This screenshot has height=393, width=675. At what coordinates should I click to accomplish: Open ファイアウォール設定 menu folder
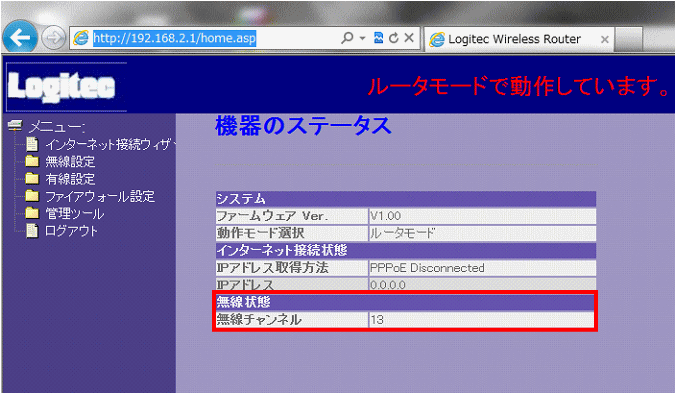click(100, 196)
